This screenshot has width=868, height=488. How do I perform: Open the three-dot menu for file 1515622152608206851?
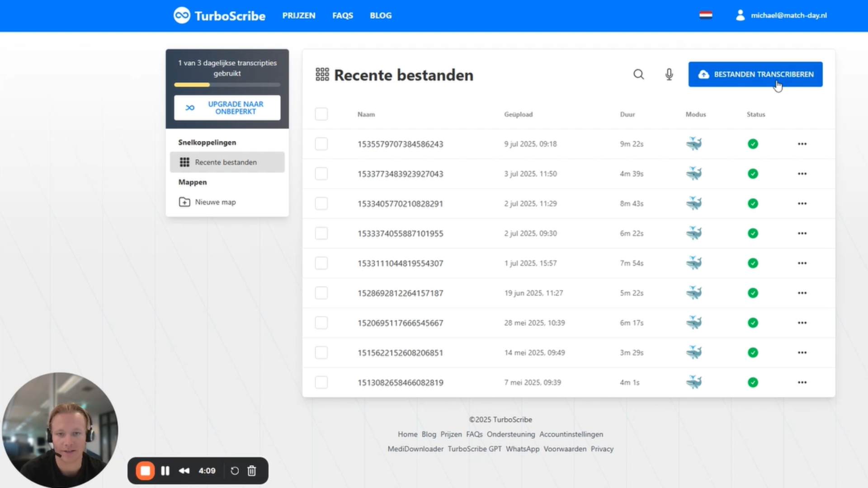802,352
